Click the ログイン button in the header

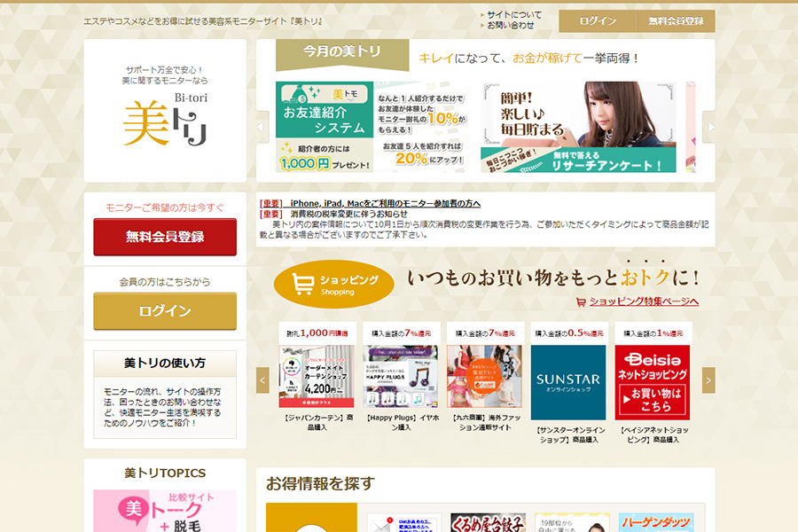598,21
